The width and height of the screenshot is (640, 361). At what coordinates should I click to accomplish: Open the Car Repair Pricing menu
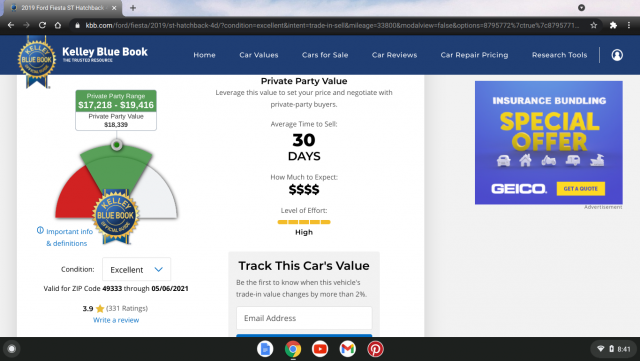474,55
